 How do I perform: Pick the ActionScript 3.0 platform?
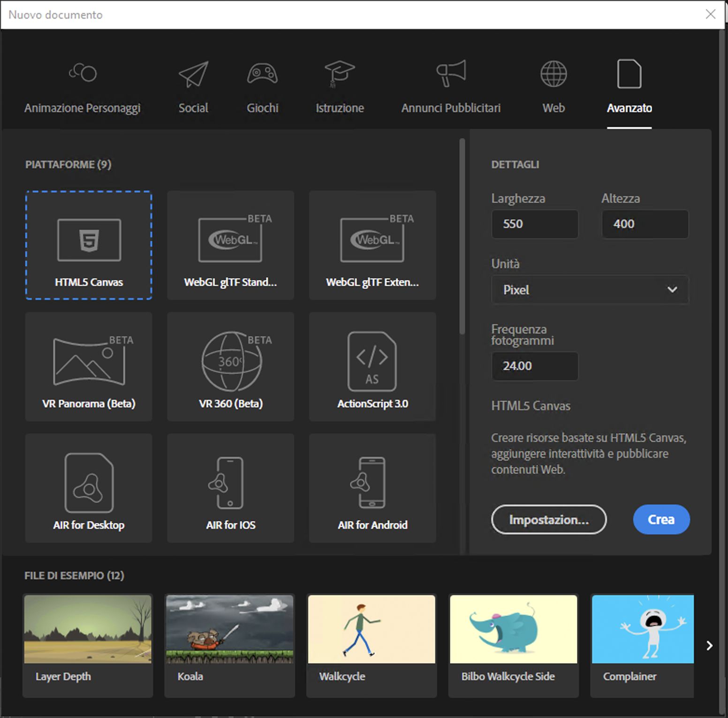pos(372,367)
